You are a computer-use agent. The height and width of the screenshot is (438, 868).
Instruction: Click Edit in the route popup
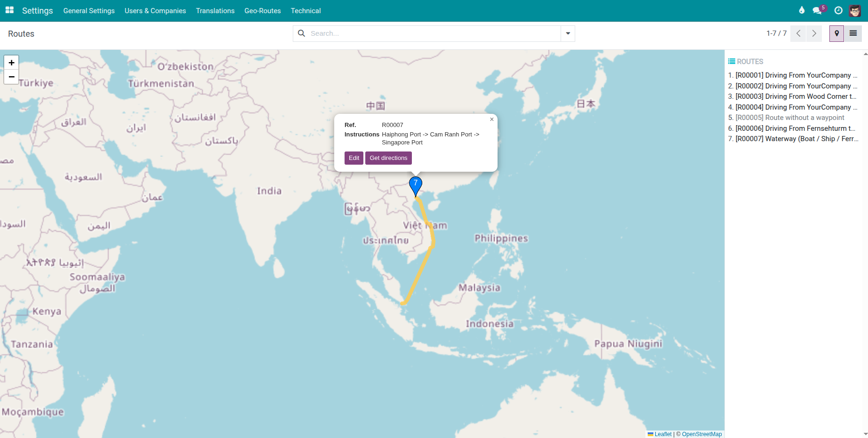(x=354, y=158)
